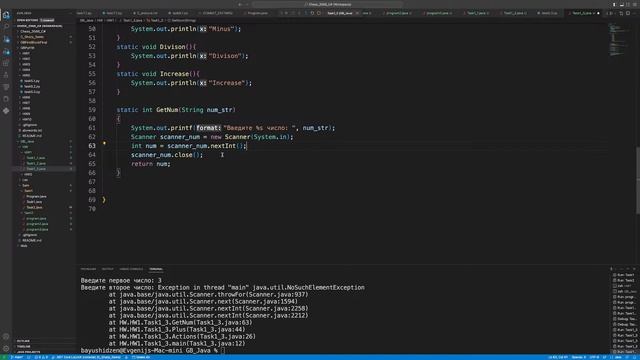This screenshot has width=640, height=360.
Task: Click the line and column indicator in status bar
Action: (x=558, y=357)
